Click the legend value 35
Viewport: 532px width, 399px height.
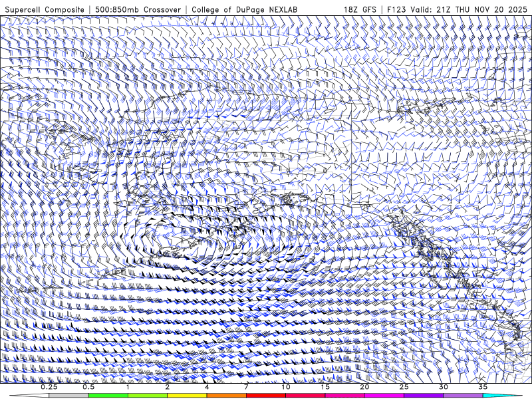point(483,387)
